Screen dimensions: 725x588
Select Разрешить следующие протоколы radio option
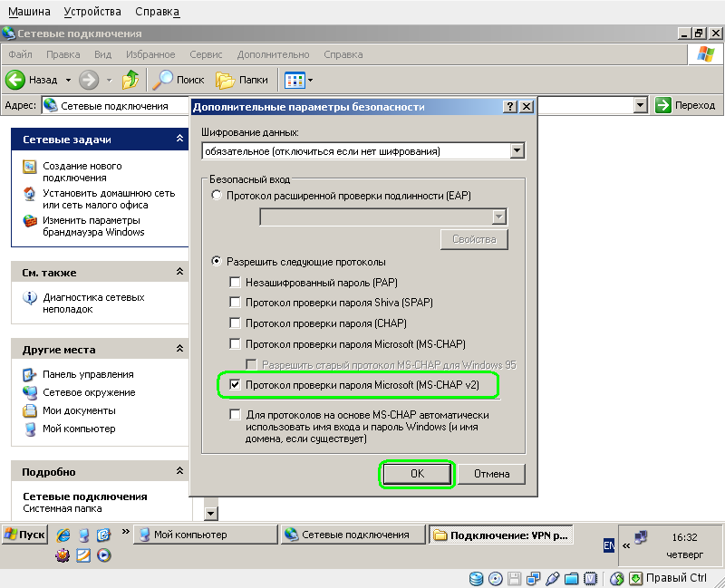tap(217, 261)
